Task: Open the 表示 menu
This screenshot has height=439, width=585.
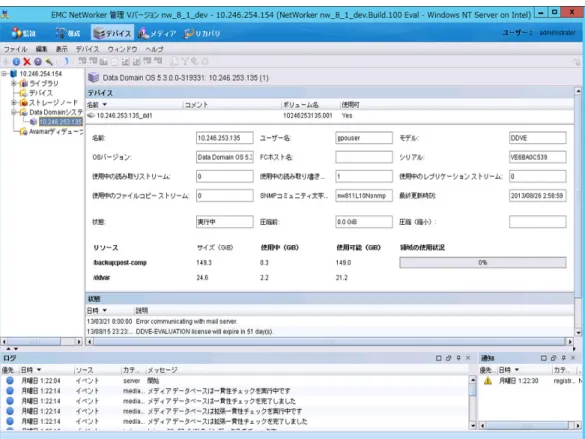Action: (x=62, y=49)
